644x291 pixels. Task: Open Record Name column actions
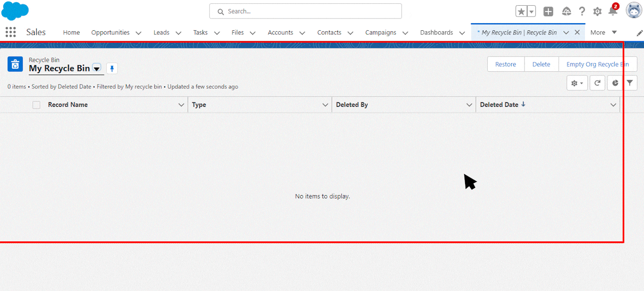[x=181, y=105]
